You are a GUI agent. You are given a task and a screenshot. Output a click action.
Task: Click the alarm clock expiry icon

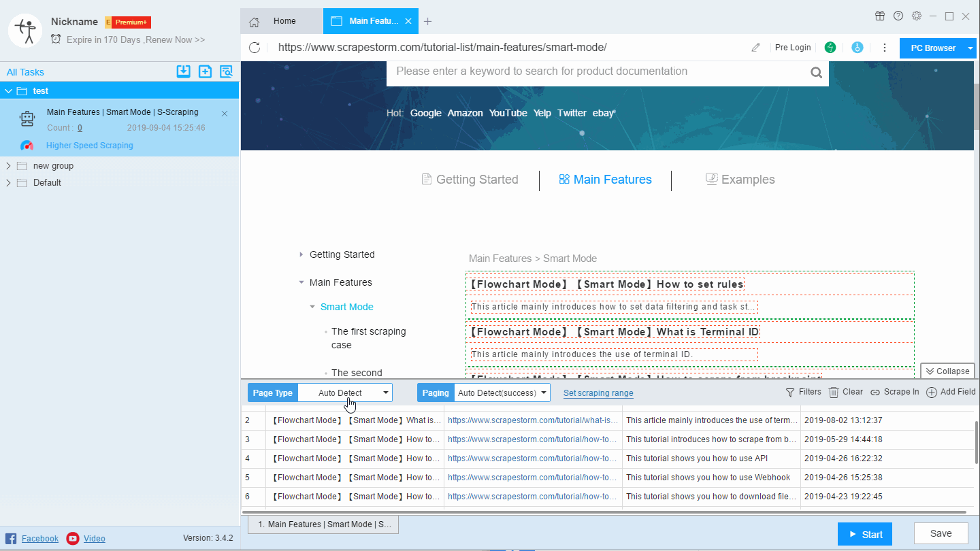point(56,39)
